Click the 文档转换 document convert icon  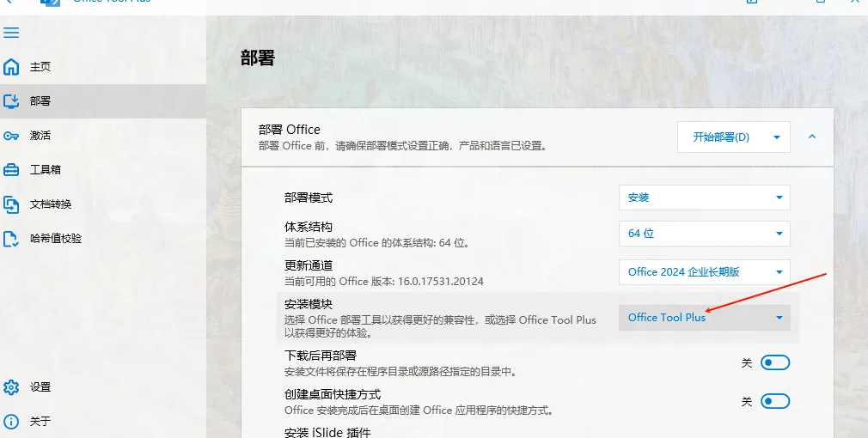11,204
